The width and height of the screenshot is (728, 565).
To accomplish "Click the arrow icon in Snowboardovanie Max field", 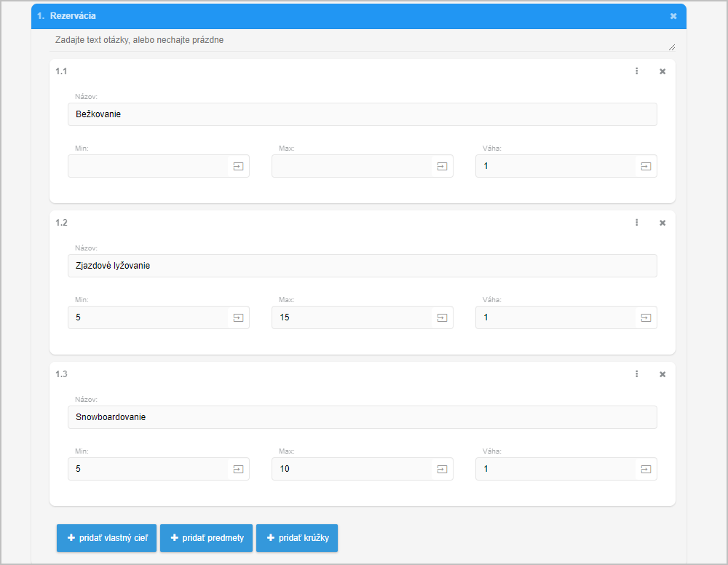I will (x=442, y=469).
